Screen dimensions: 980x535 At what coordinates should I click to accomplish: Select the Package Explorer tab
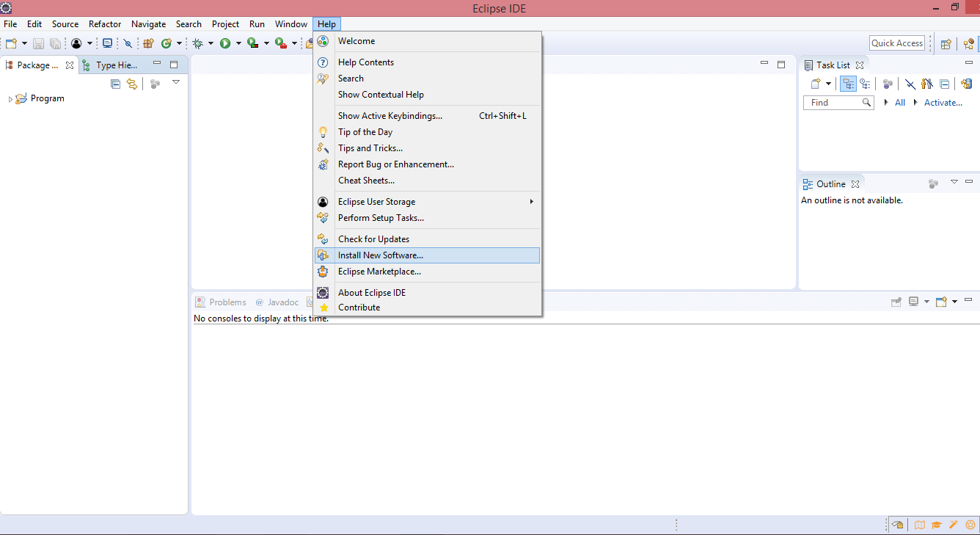[x=39, y=65]
